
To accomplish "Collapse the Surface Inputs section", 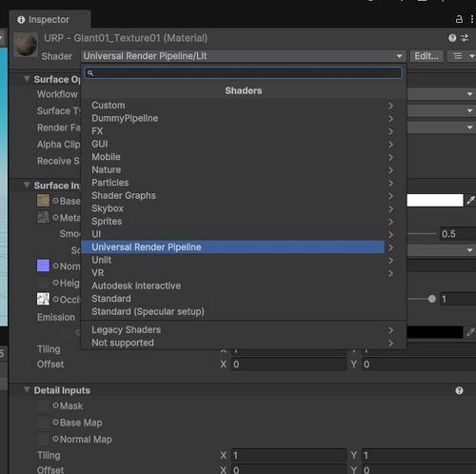I will point(28,185).
